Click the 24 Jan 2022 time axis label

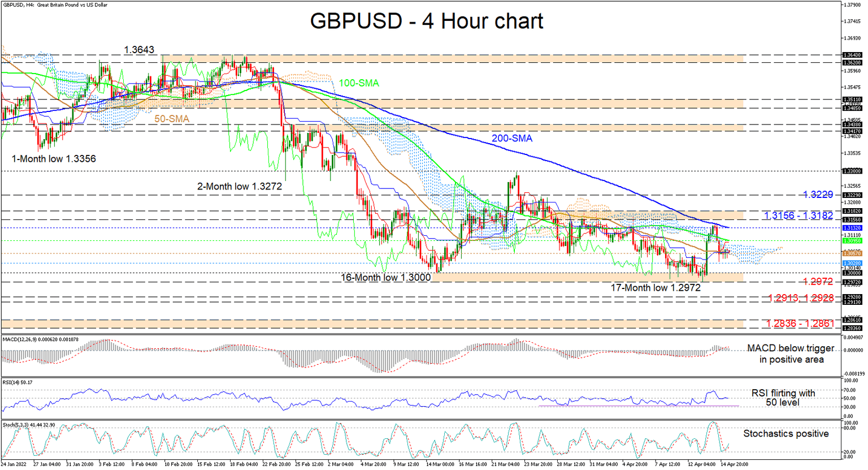click(x=12, y=463)
